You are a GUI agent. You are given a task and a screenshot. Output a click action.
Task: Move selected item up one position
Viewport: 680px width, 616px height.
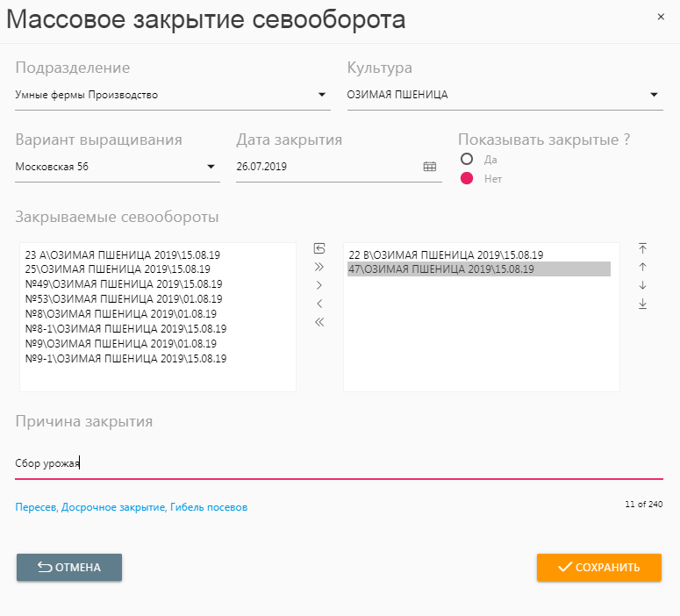(642, 266)
